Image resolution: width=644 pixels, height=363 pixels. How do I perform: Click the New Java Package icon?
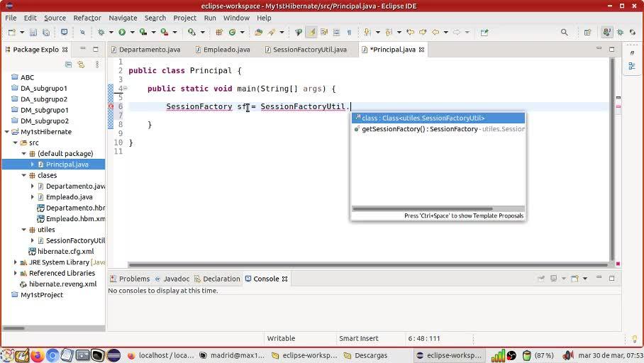tap(219, 32)
